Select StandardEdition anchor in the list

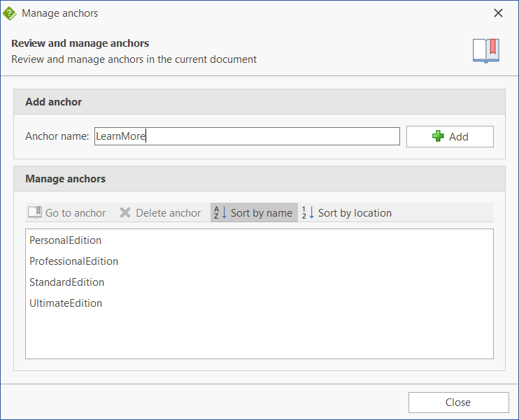point(66,282)
